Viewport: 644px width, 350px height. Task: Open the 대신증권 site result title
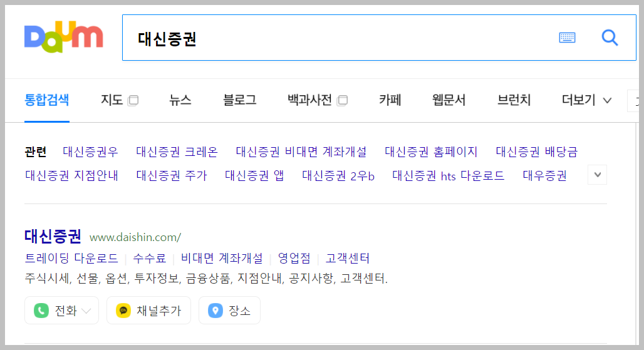(53, 236)
